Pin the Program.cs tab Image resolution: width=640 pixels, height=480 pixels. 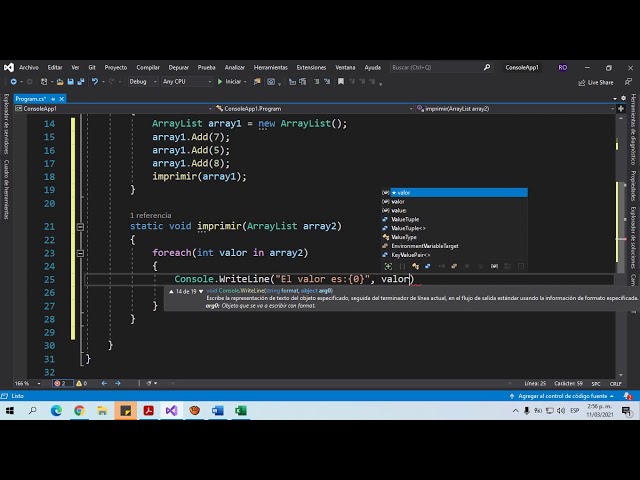[53, 99]
